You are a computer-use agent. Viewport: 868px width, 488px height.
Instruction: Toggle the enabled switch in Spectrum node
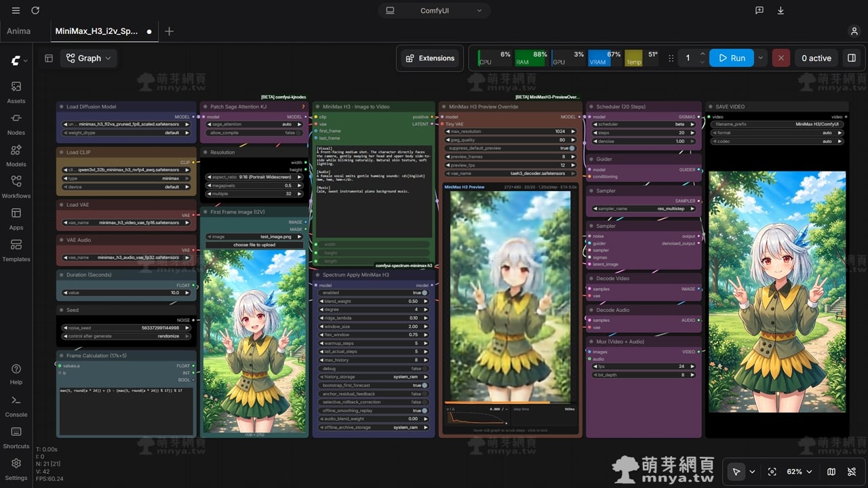[425, 293]
